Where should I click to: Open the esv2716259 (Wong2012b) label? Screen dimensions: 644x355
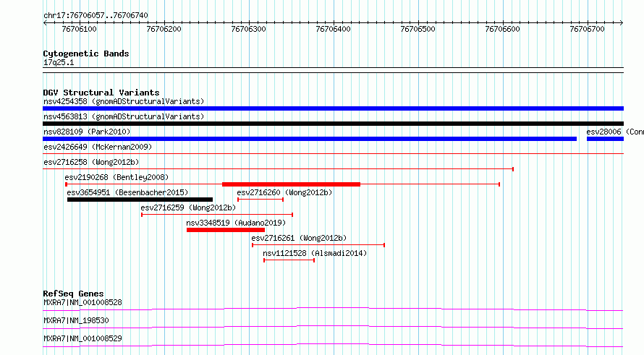(x=188, y=208)
